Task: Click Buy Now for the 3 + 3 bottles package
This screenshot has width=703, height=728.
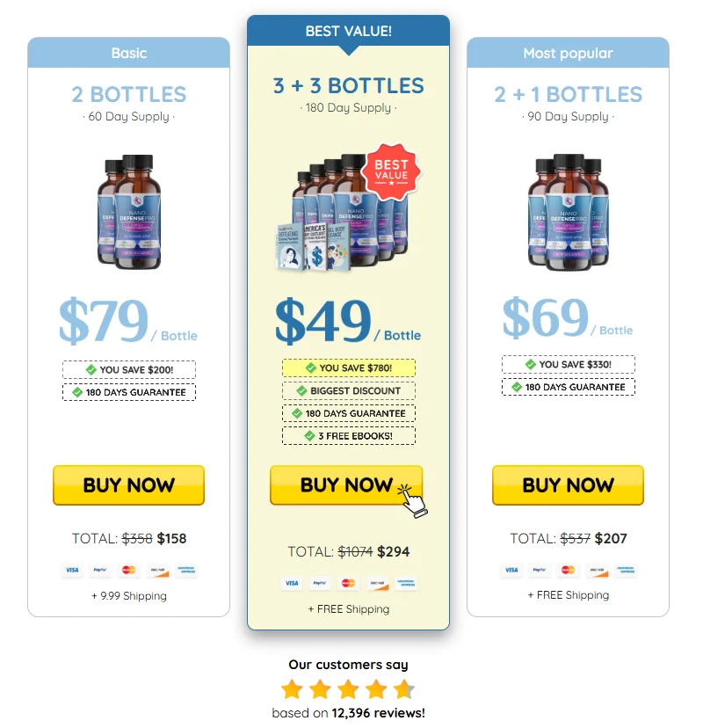Action: 346,485
